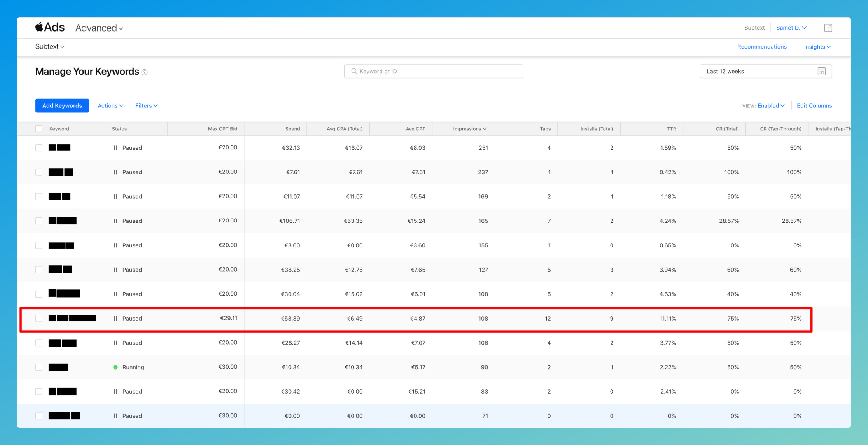
Task: Click the Spend column header
Action: 292,129
